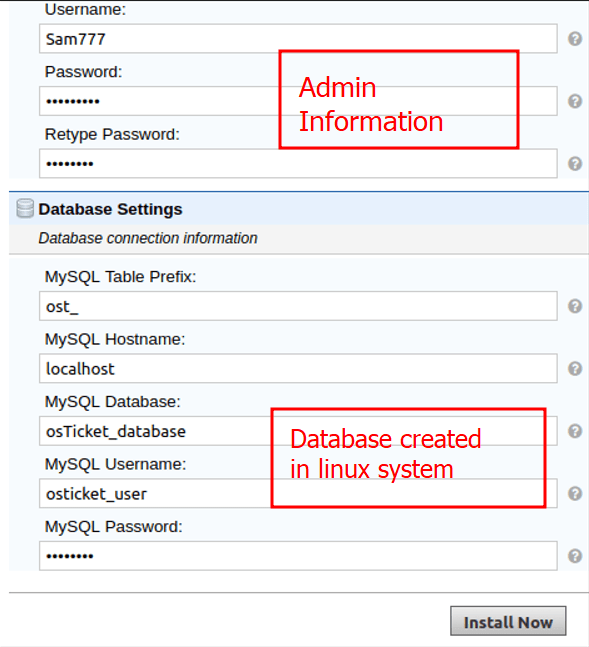The width and height of the screenshot is (589, 647).
Task: Show the help tip for MySQL Password
Action: 575,556
